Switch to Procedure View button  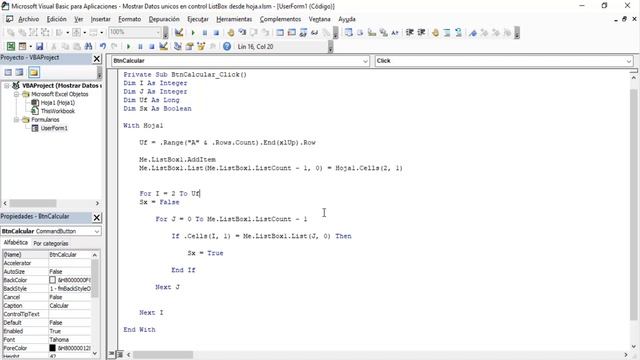(112, 354)
